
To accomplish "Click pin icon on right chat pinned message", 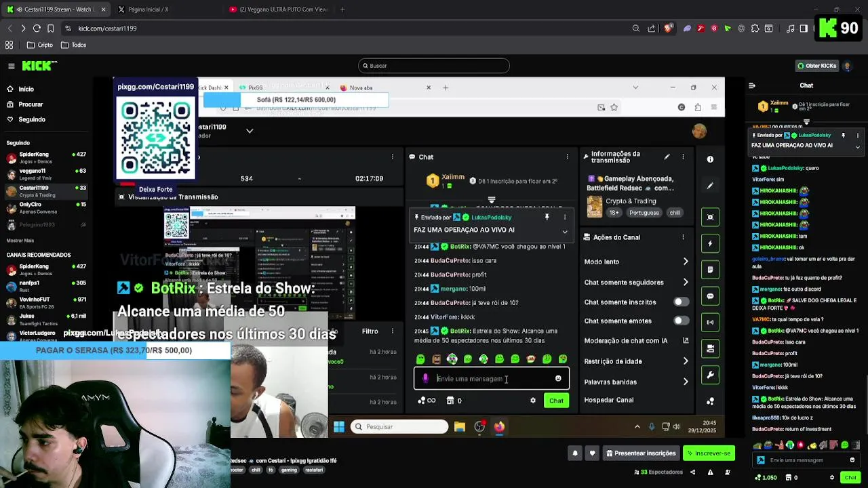I will [844, 136].
